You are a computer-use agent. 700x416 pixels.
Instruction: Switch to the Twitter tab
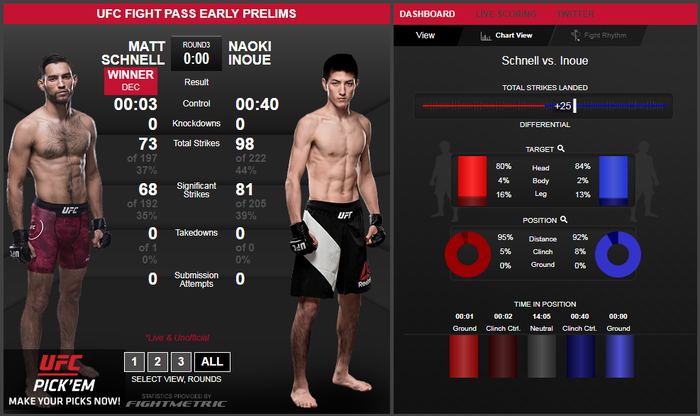pos(575,14)
